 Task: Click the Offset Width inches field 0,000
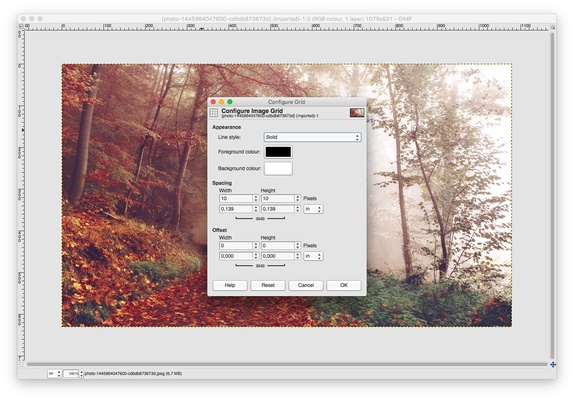(x=236, y=256)
